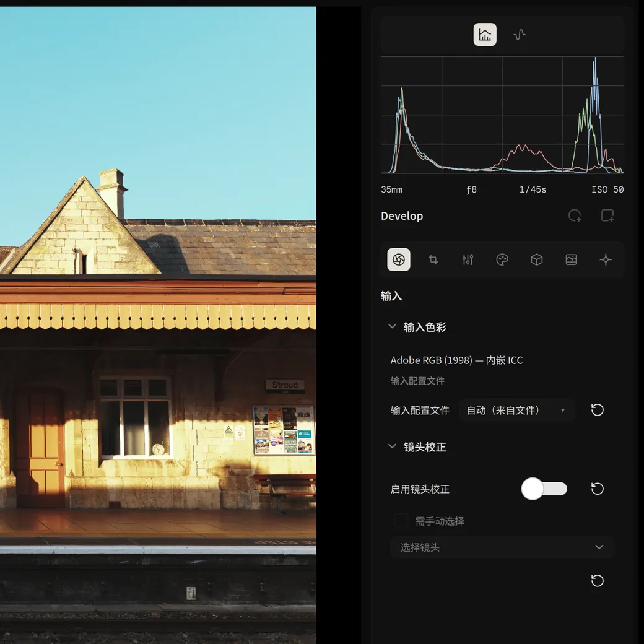The width and height of the screenshot is (644, 644).
Task: Open the crop tool tab
Action: coord(433,259)
